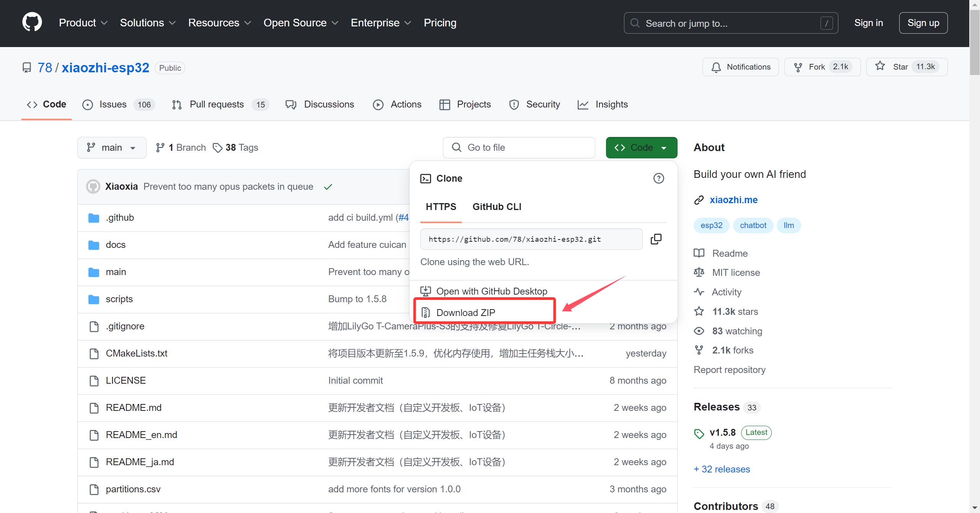Click the Go to file input
This screenshot has width=980, height=513.
(x=519, y=148)
